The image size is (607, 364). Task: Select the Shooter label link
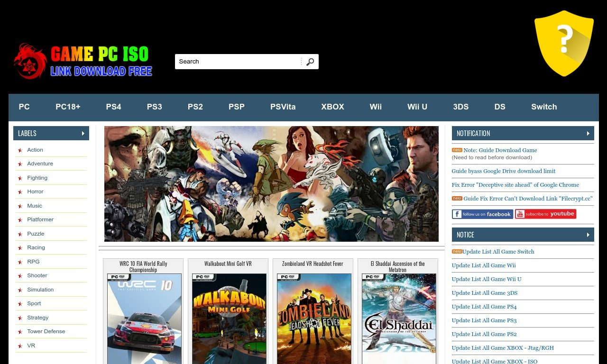(37, 275)
